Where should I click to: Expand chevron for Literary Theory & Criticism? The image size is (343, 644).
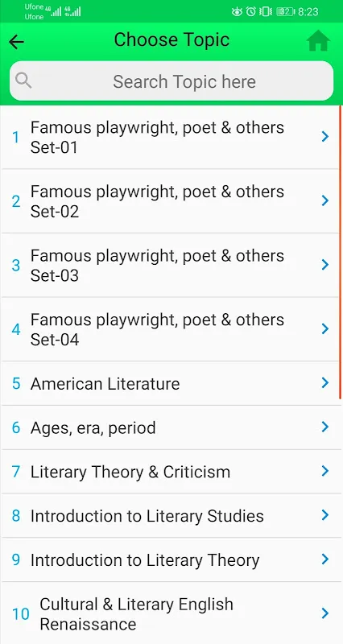point(325,471)
